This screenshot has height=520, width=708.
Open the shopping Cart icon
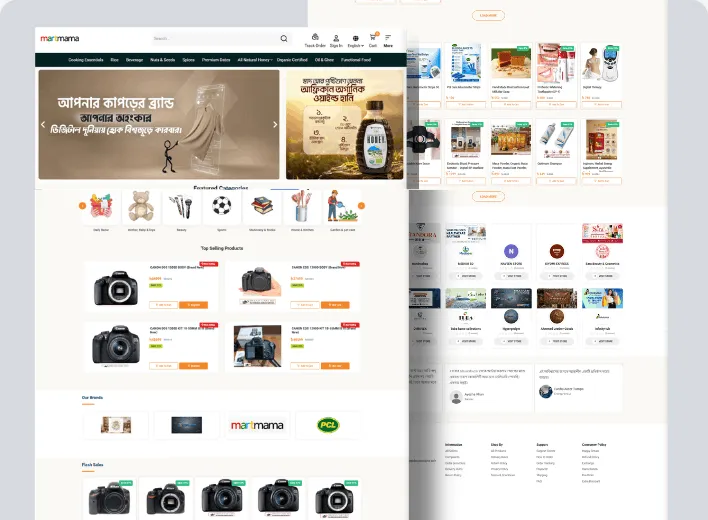pyautogui.click(x=373, y=37)
